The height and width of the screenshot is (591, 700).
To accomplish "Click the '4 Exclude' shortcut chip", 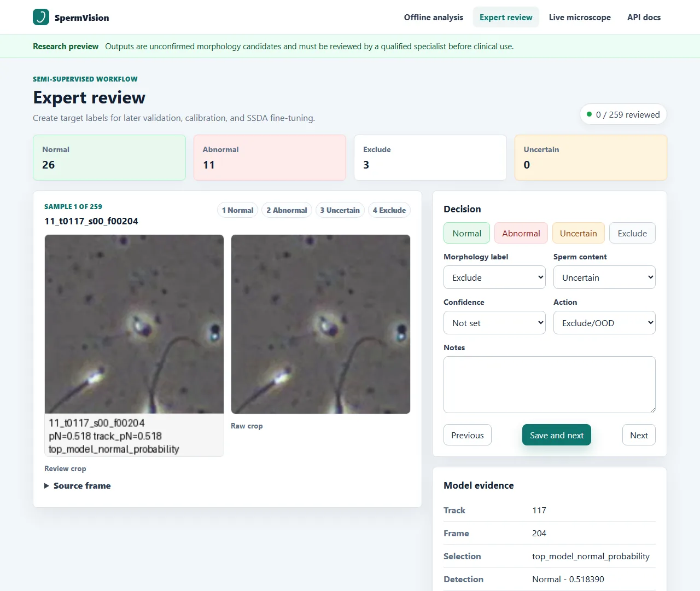I will pyautogui.click(x=389, y=210).
